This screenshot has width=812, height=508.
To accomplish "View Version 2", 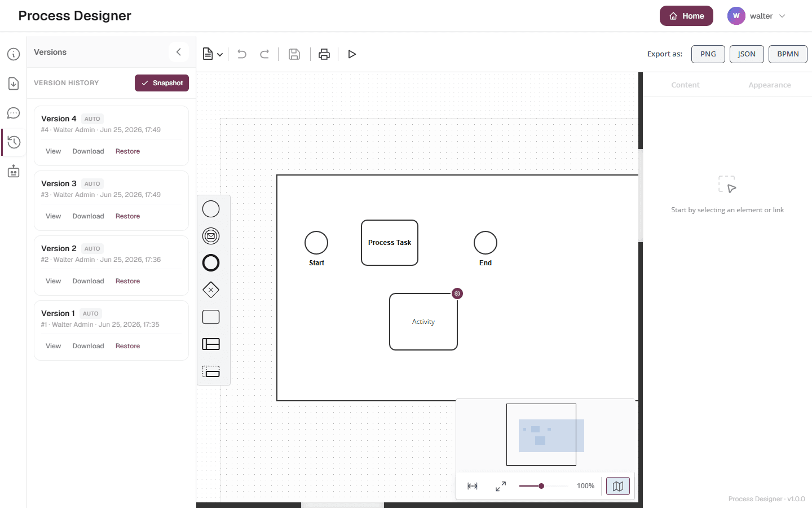I will click(54, 281).
